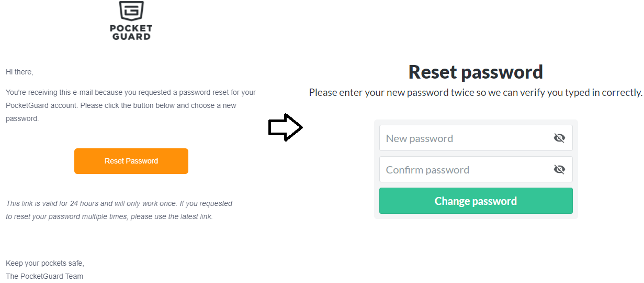644x283 pixels.
Task: Click the italic "This link is valid for 24 hours" note
Action: [119, 203]
